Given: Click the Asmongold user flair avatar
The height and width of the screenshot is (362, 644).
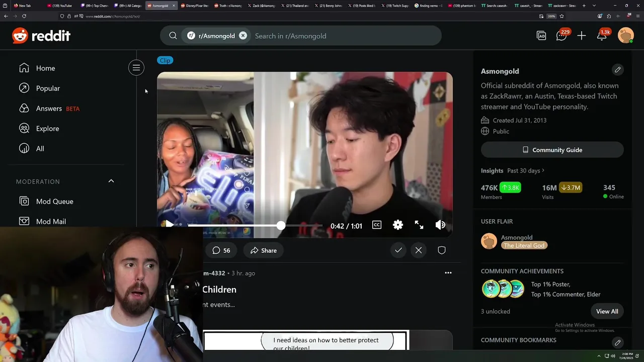Looking at the screenshot, I should (x=489, y=241).
